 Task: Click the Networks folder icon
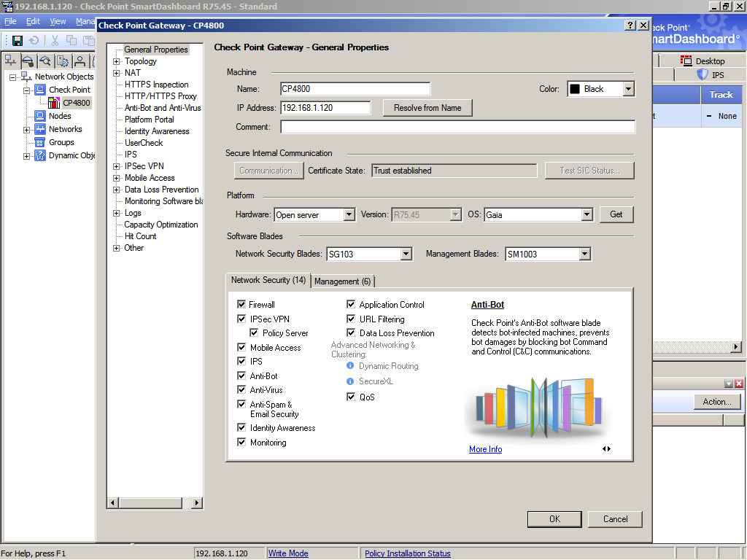tap(41, 129)
